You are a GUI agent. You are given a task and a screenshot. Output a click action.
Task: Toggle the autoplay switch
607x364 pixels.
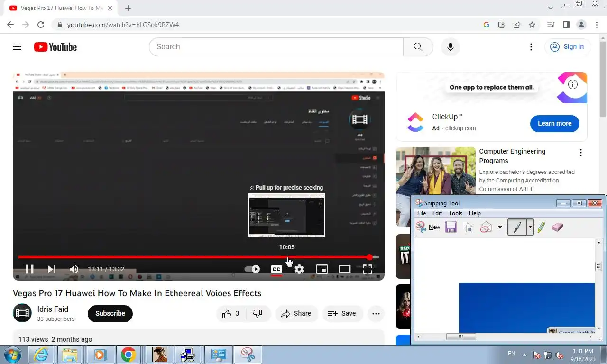coord(252,269)
